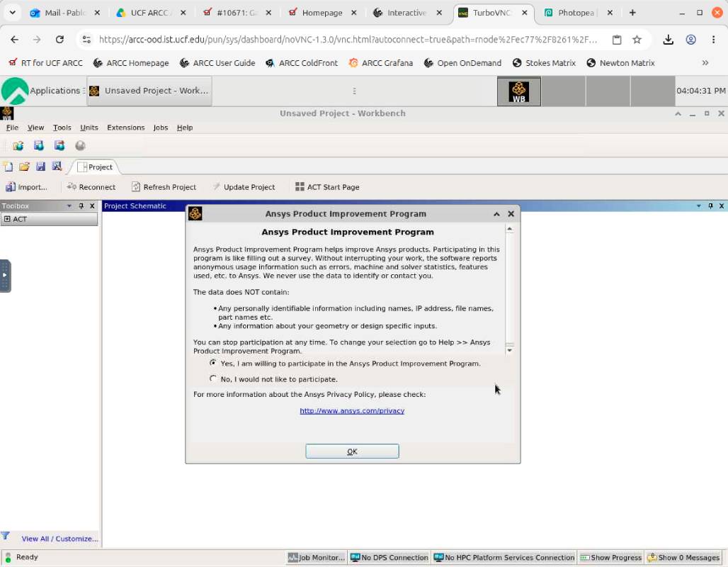Click the new project icon
The height and width of the screenshot is (567, 728).
pyautogui.click(x=8, y=167)
